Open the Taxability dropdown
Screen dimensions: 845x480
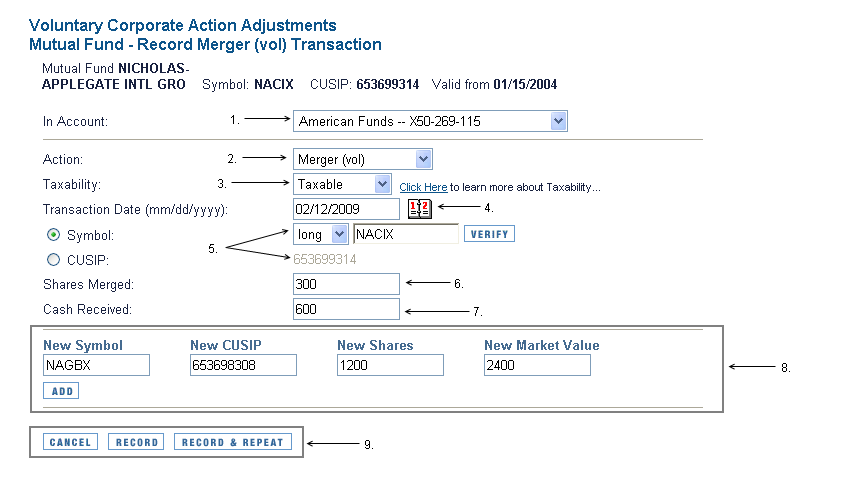[x=342, y=184]
